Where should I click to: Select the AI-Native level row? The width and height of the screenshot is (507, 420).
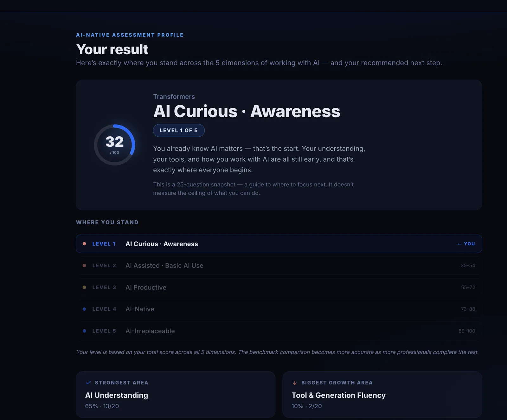click(279, 309)
